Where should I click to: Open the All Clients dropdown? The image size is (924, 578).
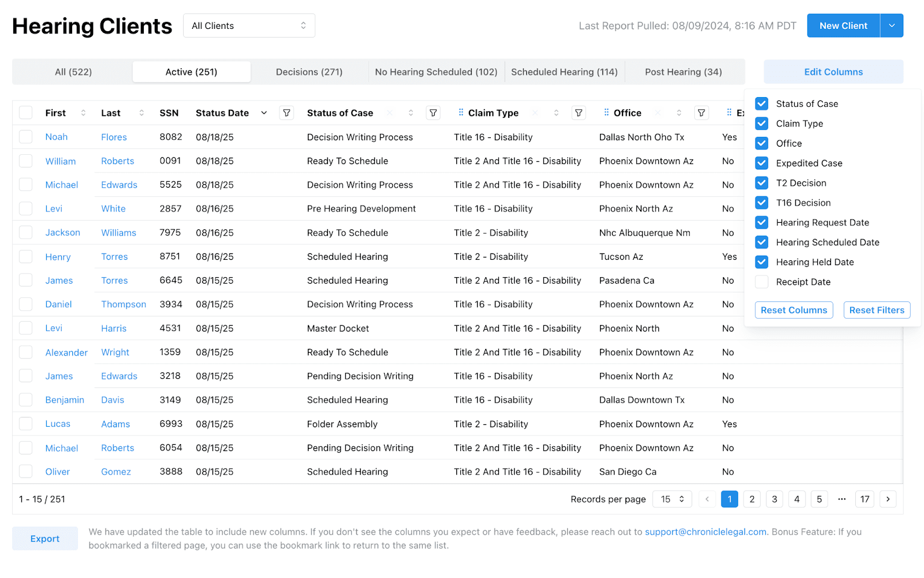point(249,25)
